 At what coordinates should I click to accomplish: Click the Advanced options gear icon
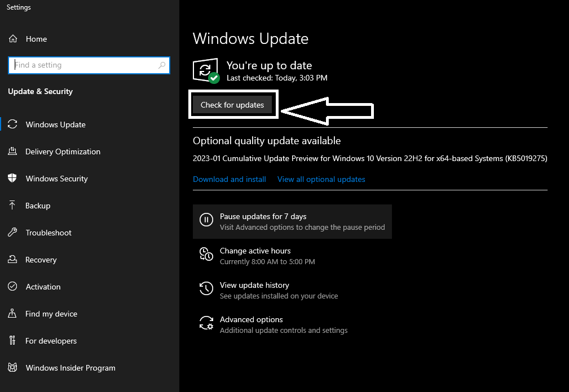[206, 324]
